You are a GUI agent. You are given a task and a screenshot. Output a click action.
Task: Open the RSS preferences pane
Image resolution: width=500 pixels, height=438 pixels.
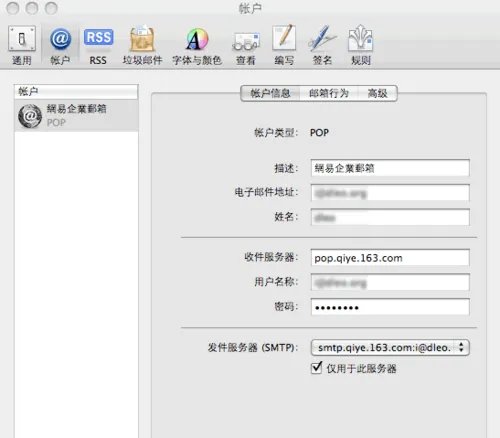tap(98, 46)
